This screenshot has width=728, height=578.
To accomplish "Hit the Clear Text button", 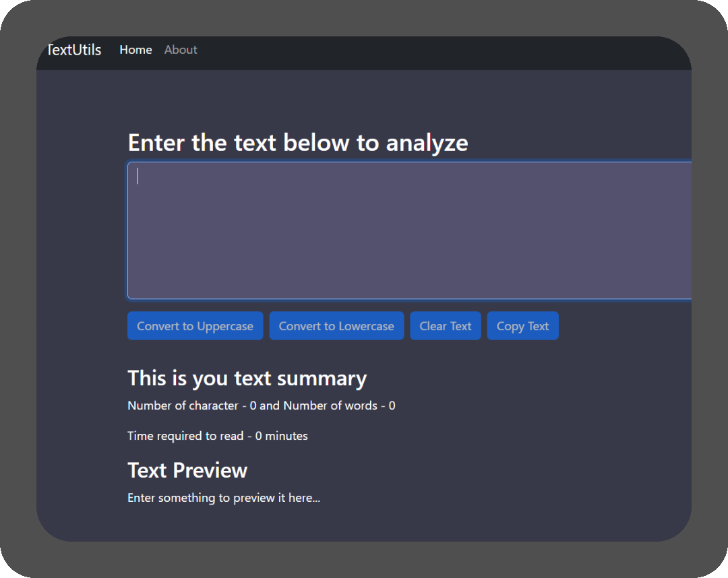I will pyautogui.click(x=445, y=326).
